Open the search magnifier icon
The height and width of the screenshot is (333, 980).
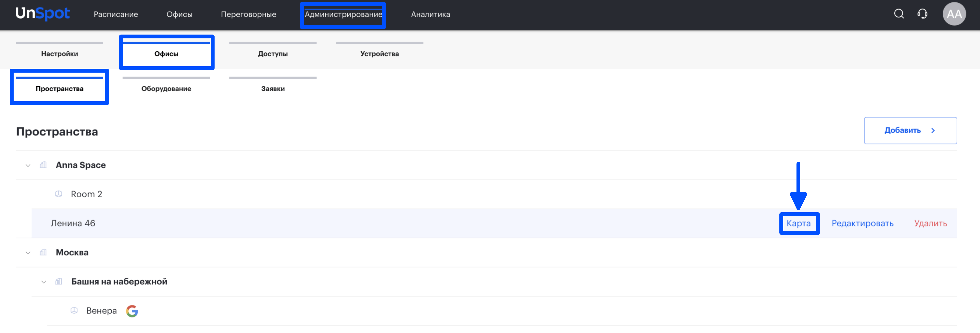899,14
